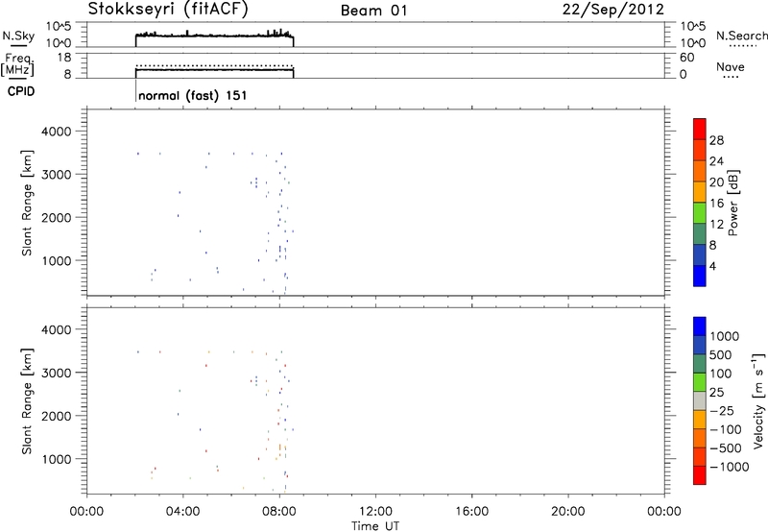This screenshot has width=768, height=532.
Task: Click the '-1000' Velocity colorbar value
Action: tap(729, 467)
